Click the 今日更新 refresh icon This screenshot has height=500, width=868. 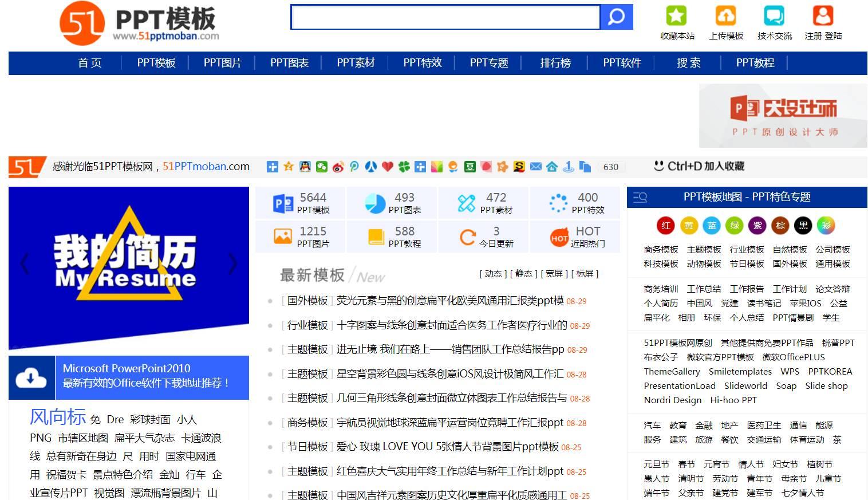click(467, 237)
